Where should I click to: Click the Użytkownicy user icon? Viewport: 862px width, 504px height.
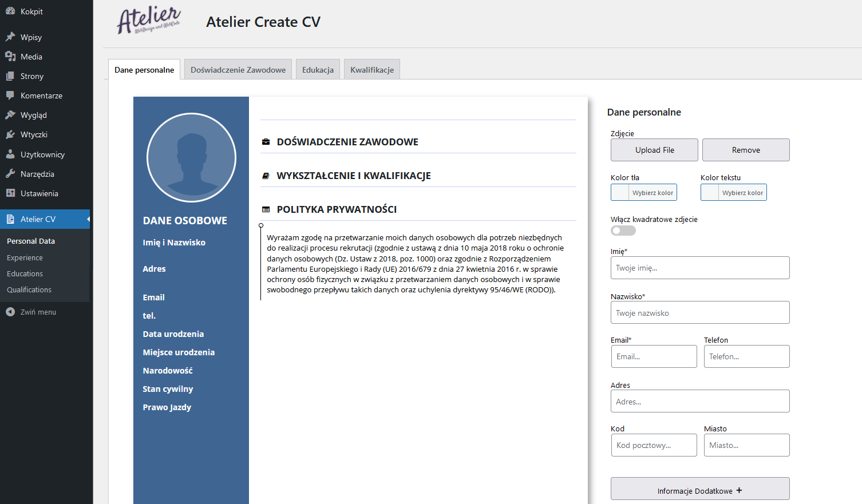click(x=10, y=154)
